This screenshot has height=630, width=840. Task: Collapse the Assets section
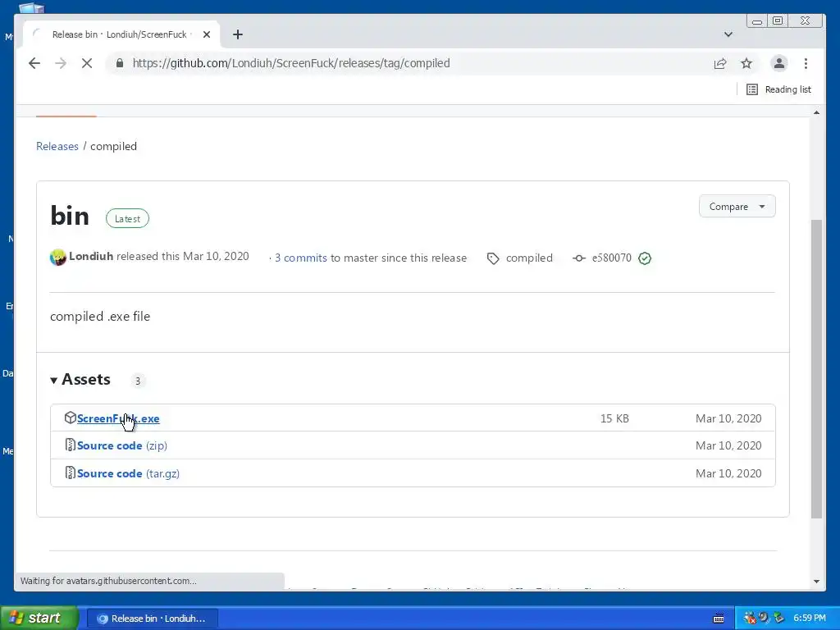[x=80, y=379]
